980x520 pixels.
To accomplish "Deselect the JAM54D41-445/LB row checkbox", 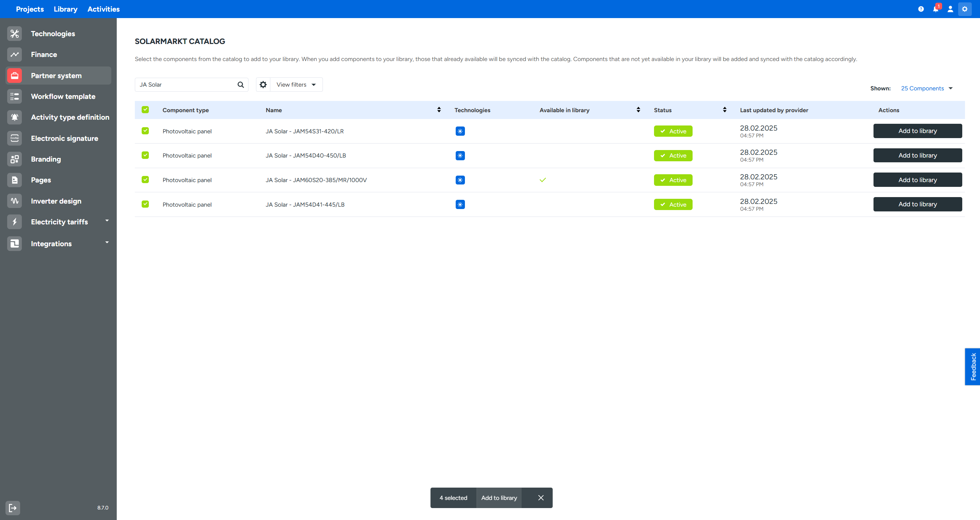I will pyautogui.click(x=145, y=204).
